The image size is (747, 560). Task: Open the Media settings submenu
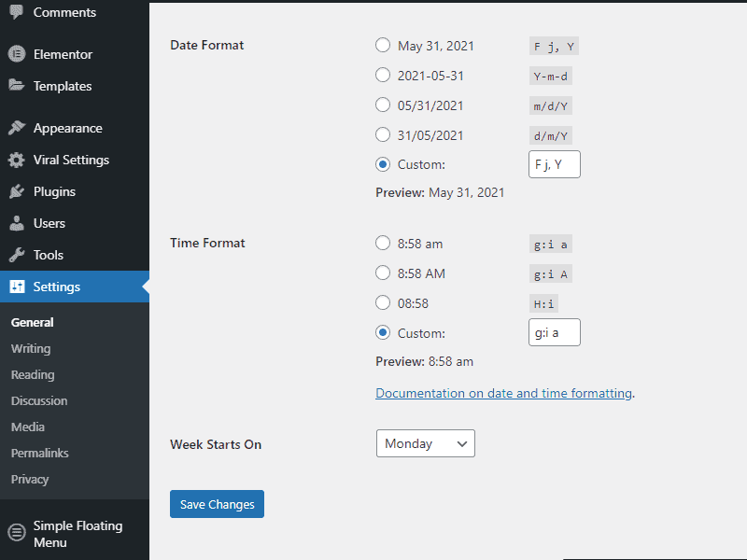(28, 427)
